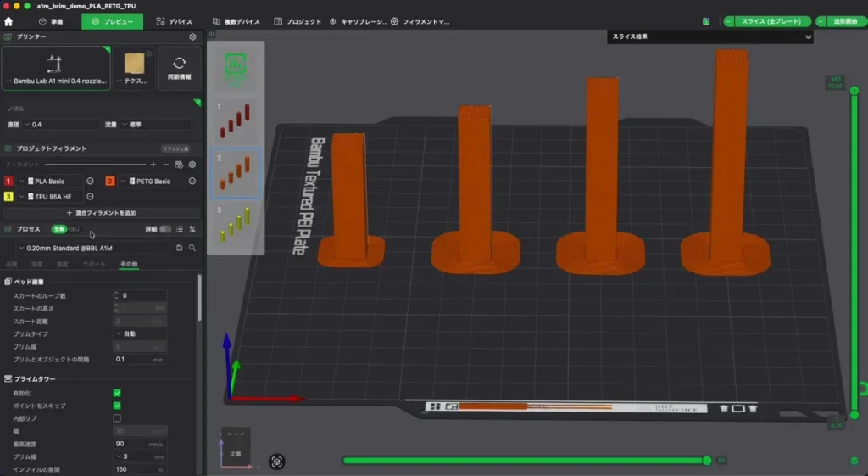Image resolution: width=868 pixels, height=476 pixels.
Task: Click the layers icon at bottom right
Action: tap(854, 461)
